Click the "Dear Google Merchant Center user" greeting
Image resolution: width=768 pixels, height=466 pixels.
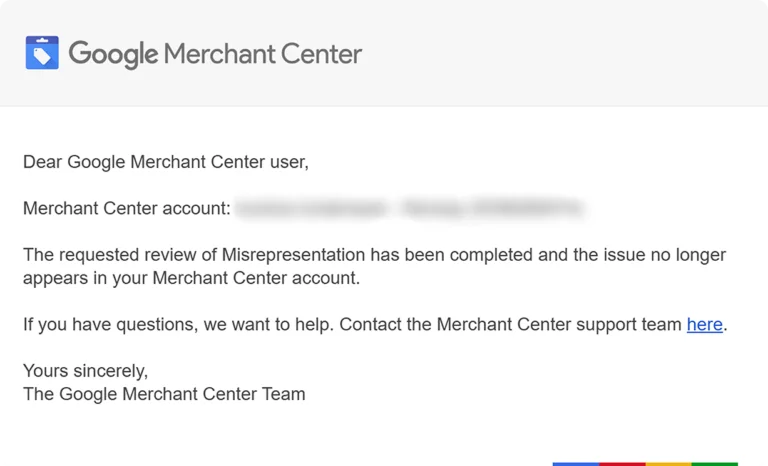(x=165, y=162)
